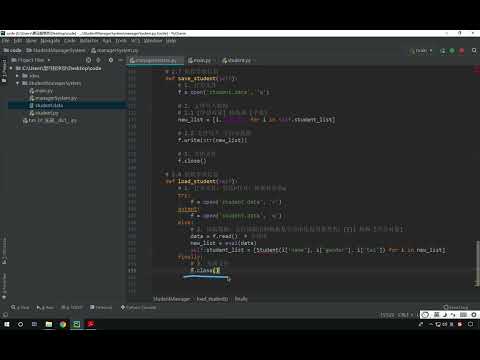Select main.py in project tree
This screenshot has height=360, width=480.
pos(41,91)
